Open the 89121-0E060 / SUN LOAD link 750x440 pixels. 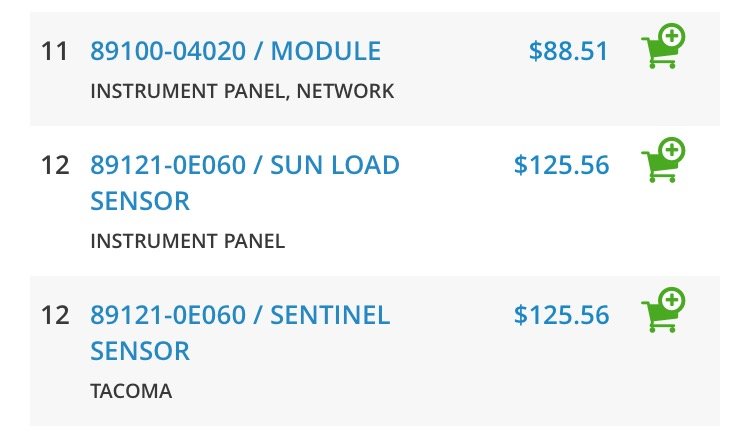(x=245, y=165)
